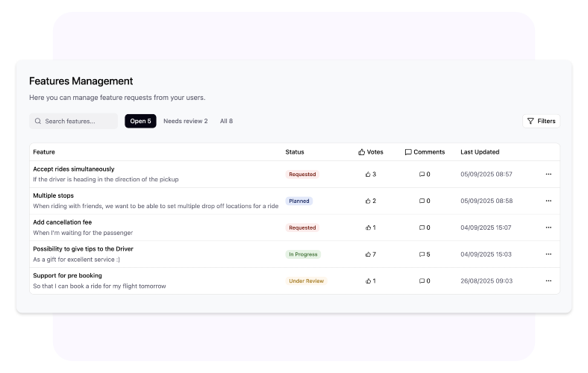The image size is (588, 373).
Task: Sort by the Comments column header
Action: point(425,152)
